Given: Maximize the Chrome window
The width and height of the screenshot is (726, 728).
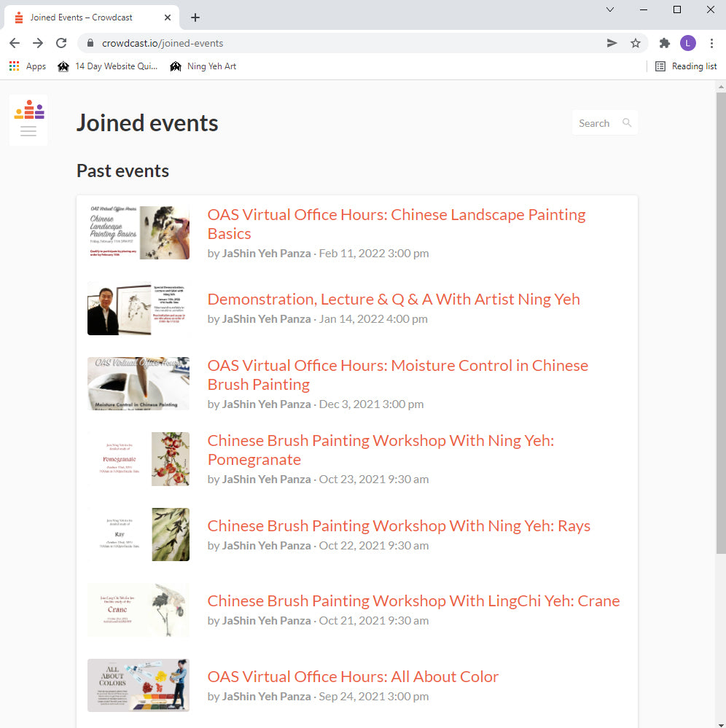Looking at the screenshot, I should [677, 9].
